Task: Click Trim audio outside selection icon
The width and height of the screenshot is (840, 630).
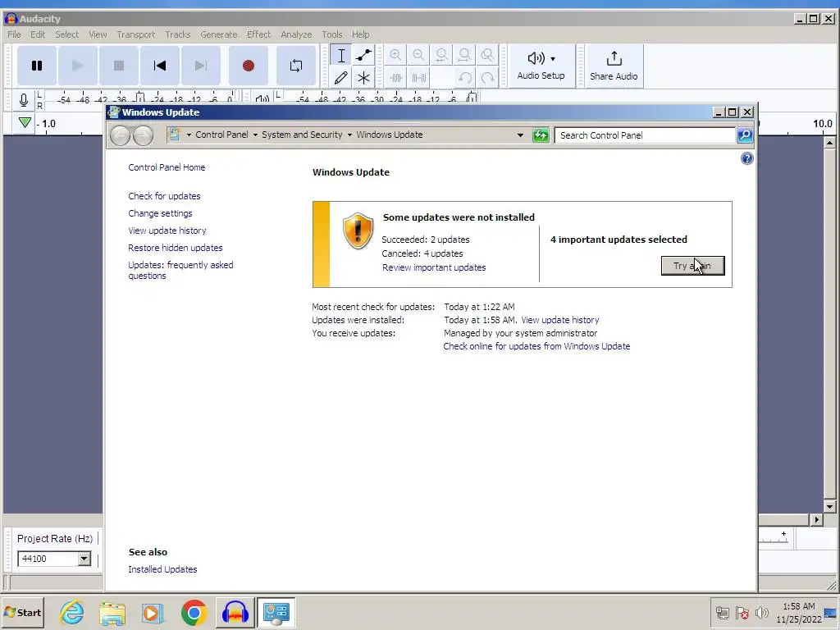Action: pyautogui.click(x=395, y=78)
